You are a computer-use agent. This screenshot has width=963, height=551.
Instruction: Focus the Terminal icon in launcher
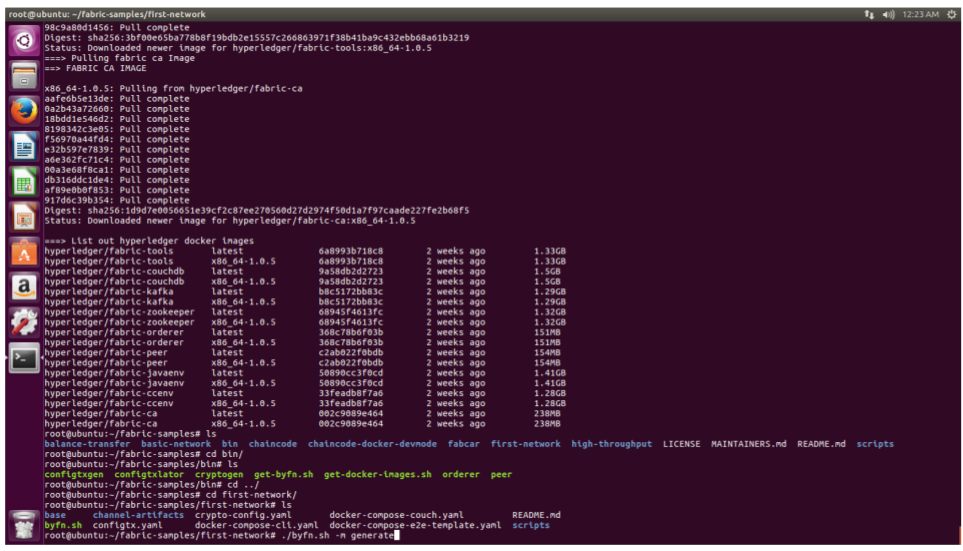pyautogui.click(x=24, y=358)
